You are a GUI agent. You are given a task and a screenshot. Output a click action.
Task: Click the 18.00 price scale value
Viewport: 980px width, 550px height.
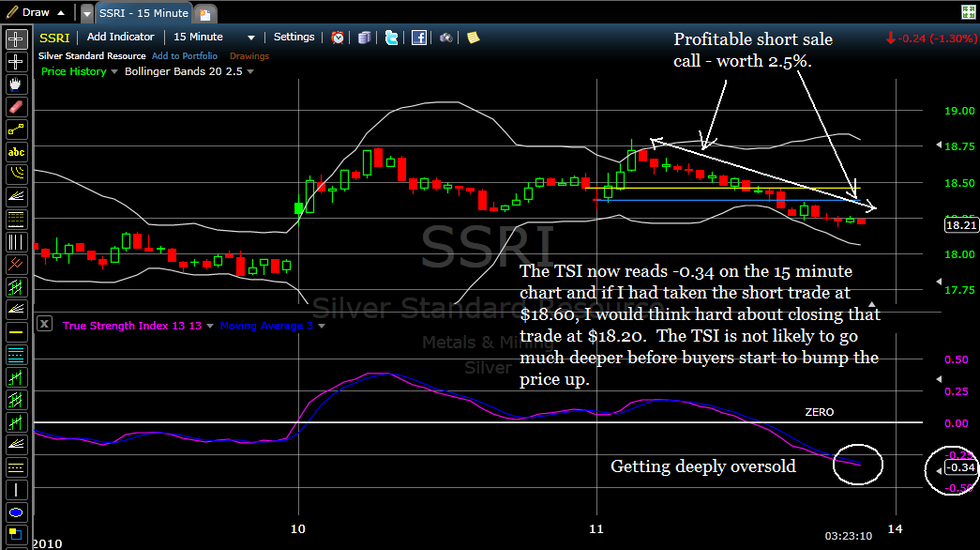959,254
